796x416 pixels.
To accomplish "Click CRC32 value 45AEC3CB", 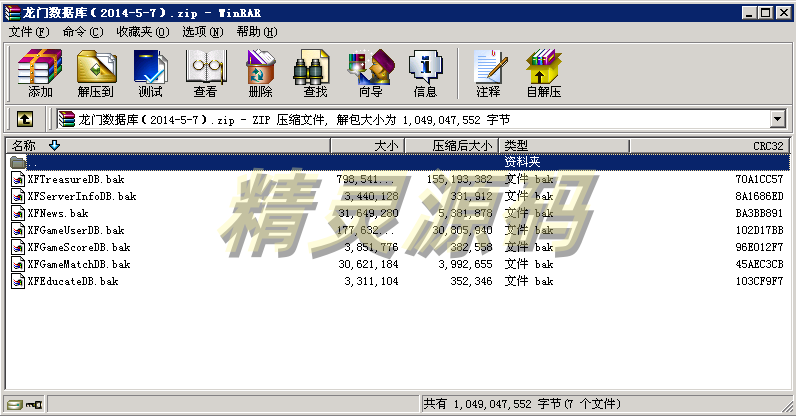I will pyautogui.click(x=759, y=264).
